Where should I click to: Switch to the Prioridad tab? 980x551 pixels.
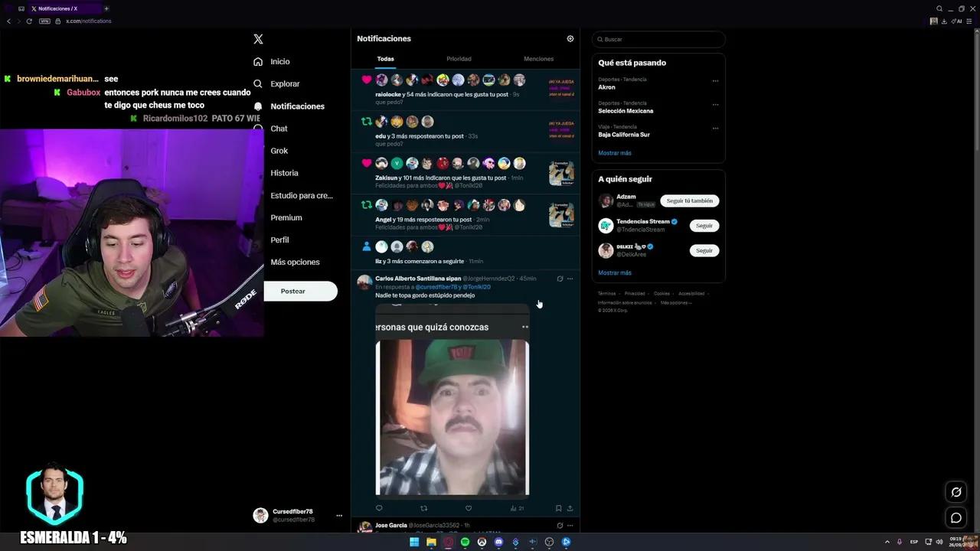pos(459,59)
